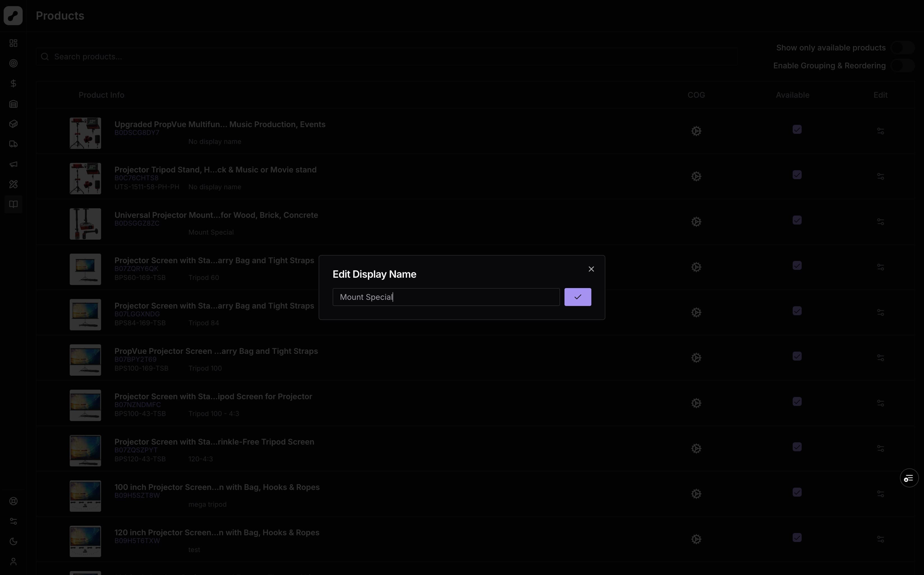
Task: Click the "COG" column header
Action: [x=696, y=95]
